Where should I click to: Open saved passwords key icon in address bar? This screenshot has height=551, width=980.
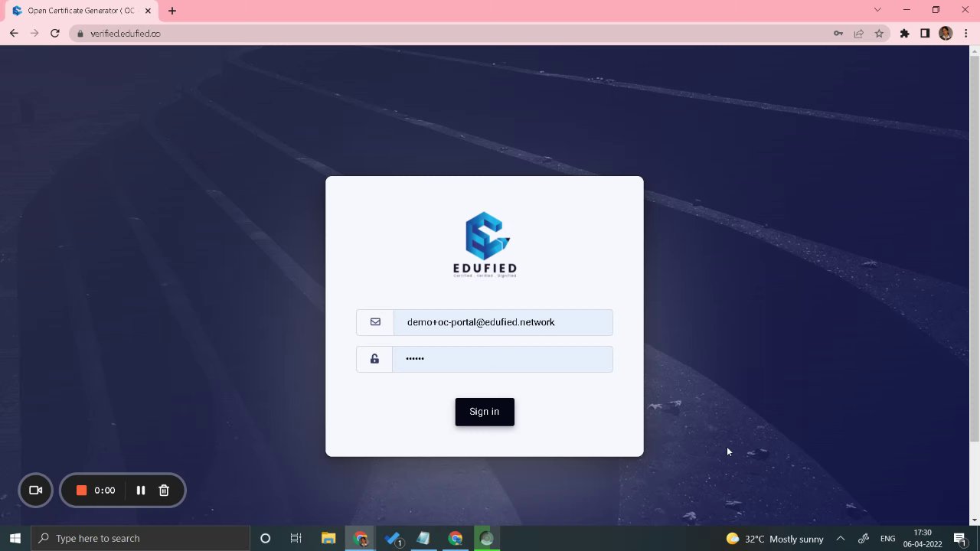[838, 34]
